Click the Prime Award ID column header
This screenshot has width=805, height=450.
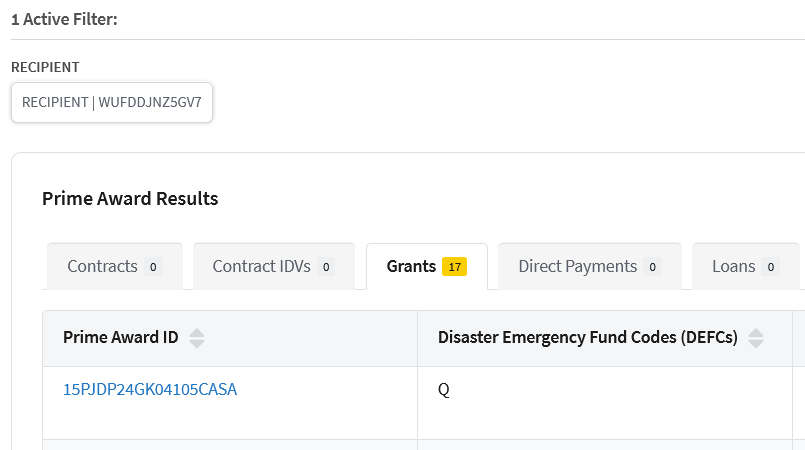[x=120, y=338]
